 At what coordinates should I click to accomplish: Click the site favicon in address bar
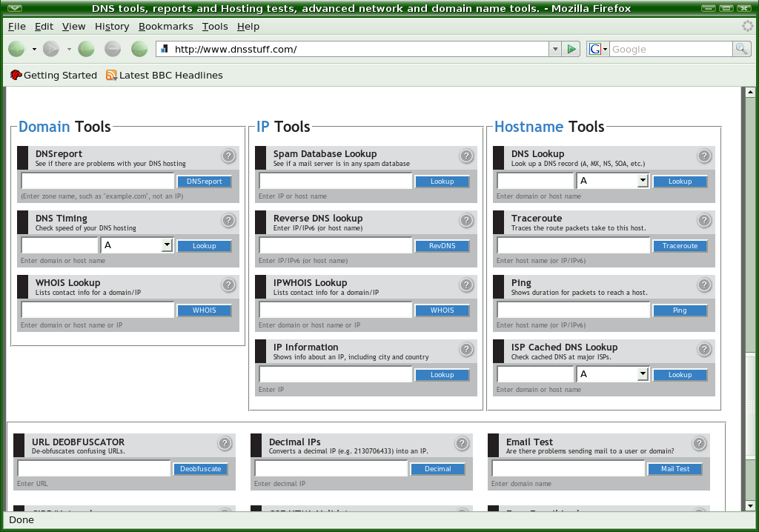coord(165,49)
